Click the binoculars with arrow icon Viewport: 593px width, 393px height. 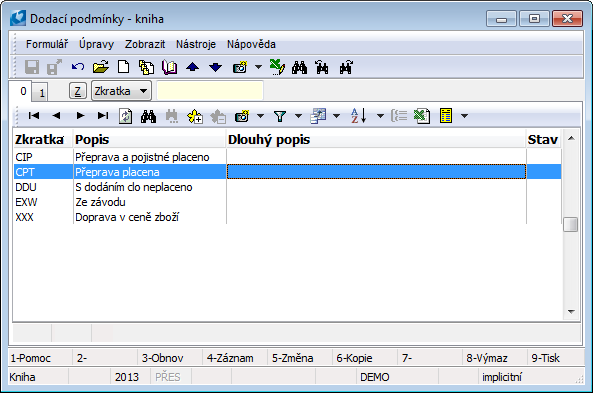[346, 67]
